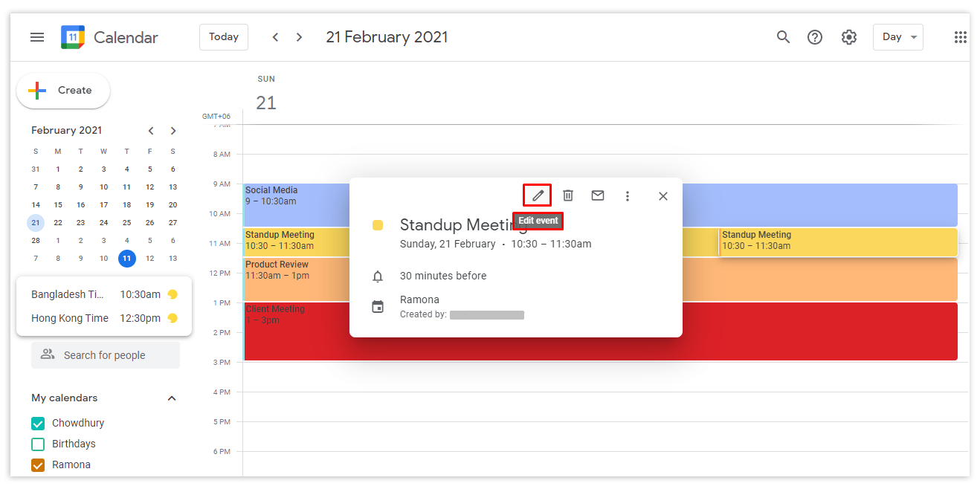
Task: Collapse the My calendars section
Action: pyautogui.click(x=172, y=398)
